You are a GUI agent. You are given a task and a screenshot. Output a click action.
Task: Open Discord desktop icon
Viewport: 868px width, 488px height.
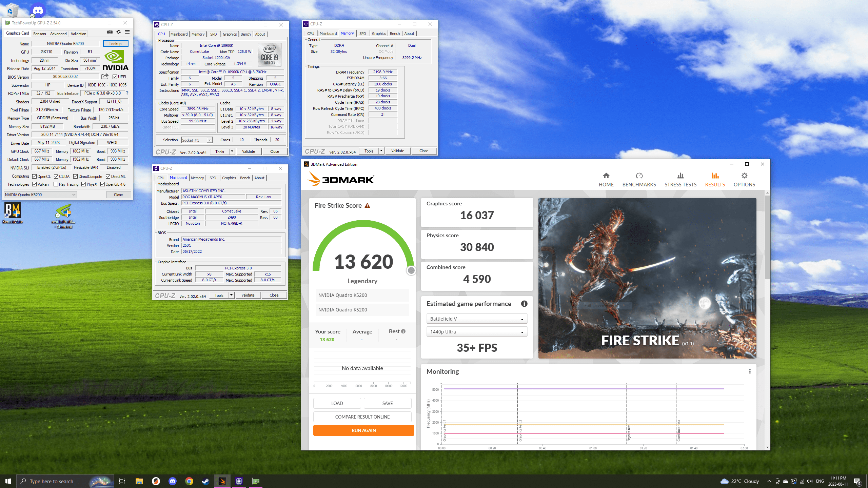pyautogui.click(x=38, y=10)
